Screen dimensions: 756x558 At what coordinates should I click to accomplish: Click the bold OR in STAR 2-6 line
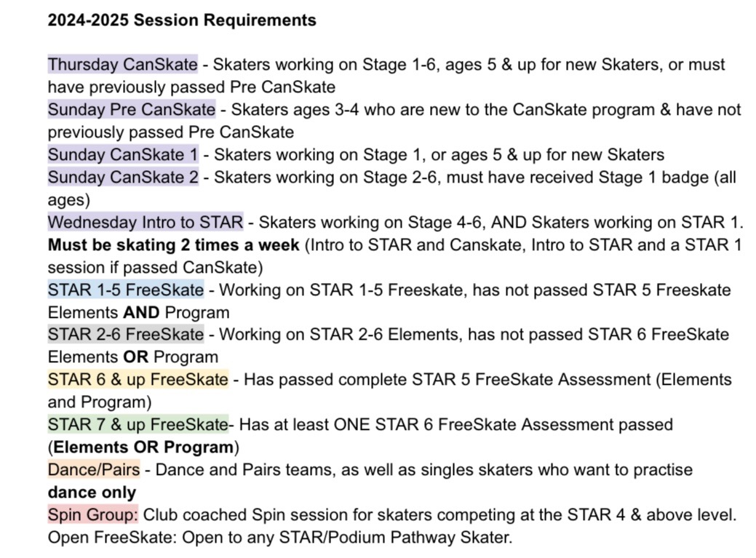135,356
